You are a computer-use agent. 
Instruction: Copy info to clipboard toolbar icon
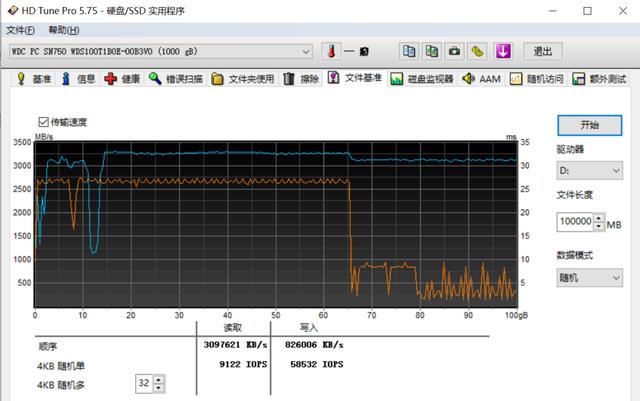coord(409,51)
